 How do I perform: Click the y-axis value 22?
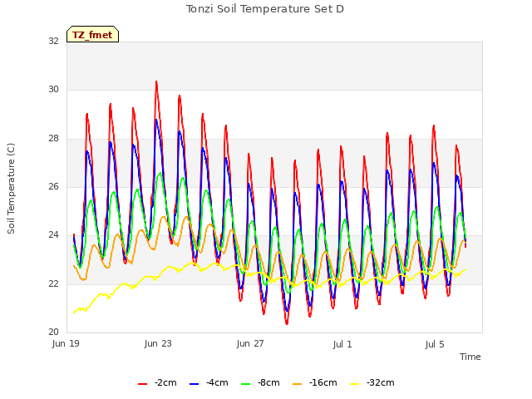tap(53, 283)
